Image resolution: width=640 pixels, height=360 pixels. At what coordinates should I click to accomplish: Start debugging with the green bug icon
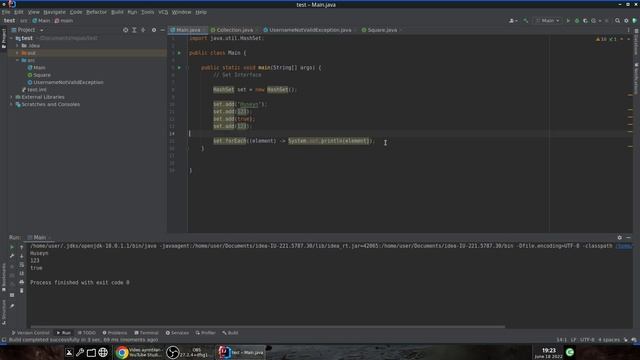pos(577,20)
